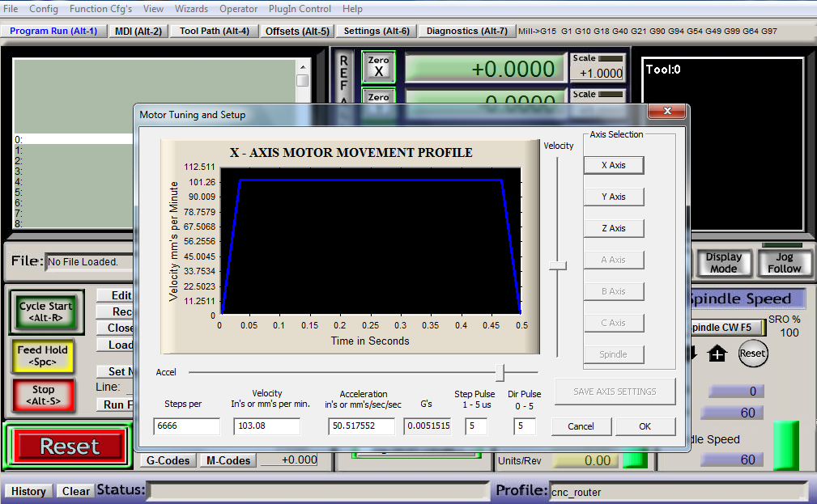
Task: Click the Zero X axis button
Action: (x=378, y=68)
